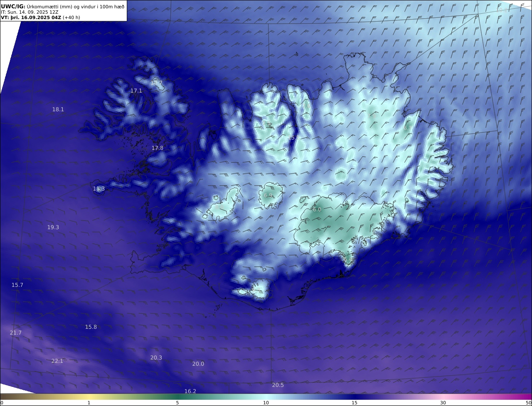The width and height of the screenshot is (532, 406).
Task: Click the color scale label '0'
Action: point(2,403)
